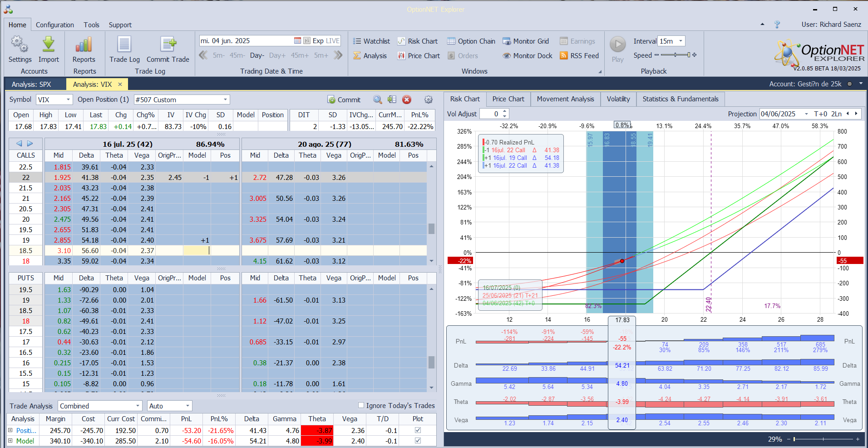Screen dimensions: 868x448
Task: Open the Home ribbon tab
Action: click(x=17, y=25)
